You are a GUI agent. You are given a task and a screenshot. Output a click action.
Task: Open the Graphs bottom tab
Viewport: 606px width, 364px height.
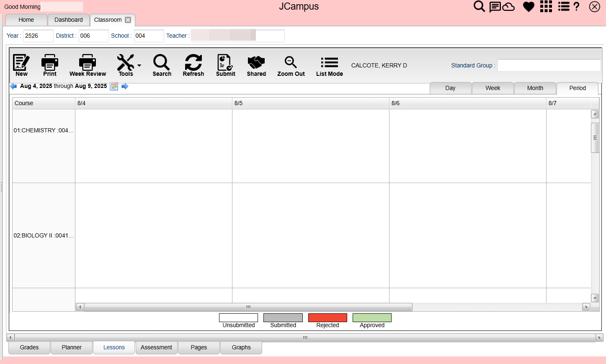[x=241, y=348]
